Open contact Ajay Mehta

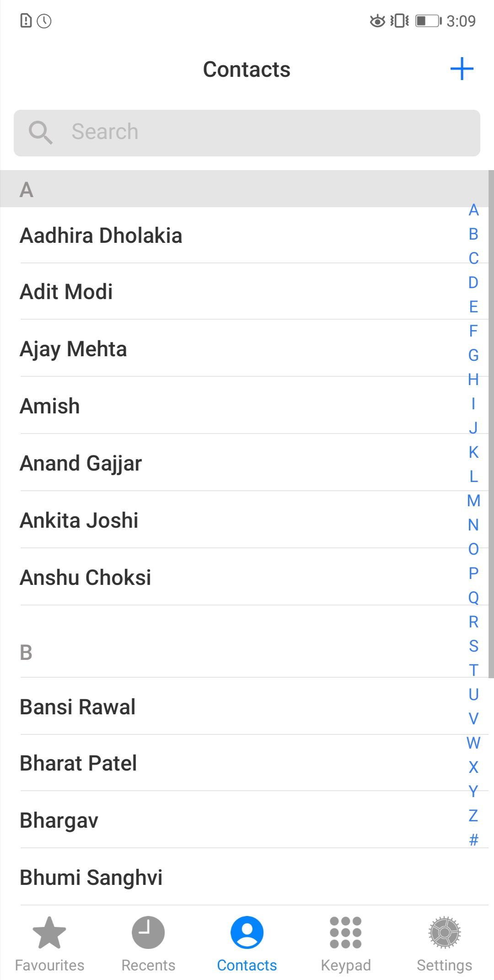pos(74,349)
